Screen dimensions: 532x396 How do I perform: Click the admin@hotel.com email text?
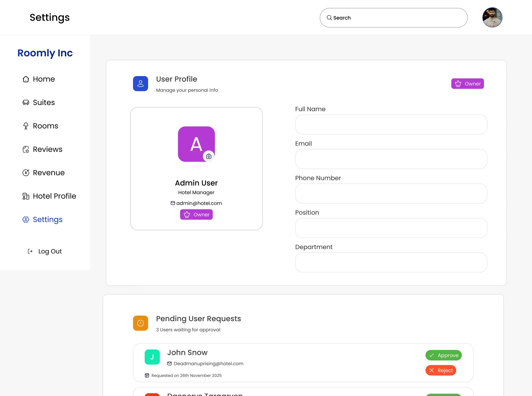(199, 203)
